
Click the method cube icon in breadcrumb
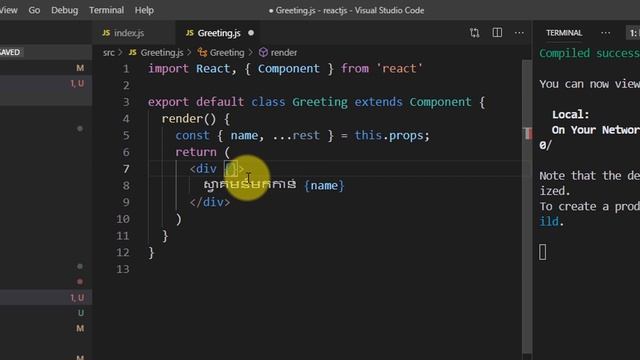[263, 53]
